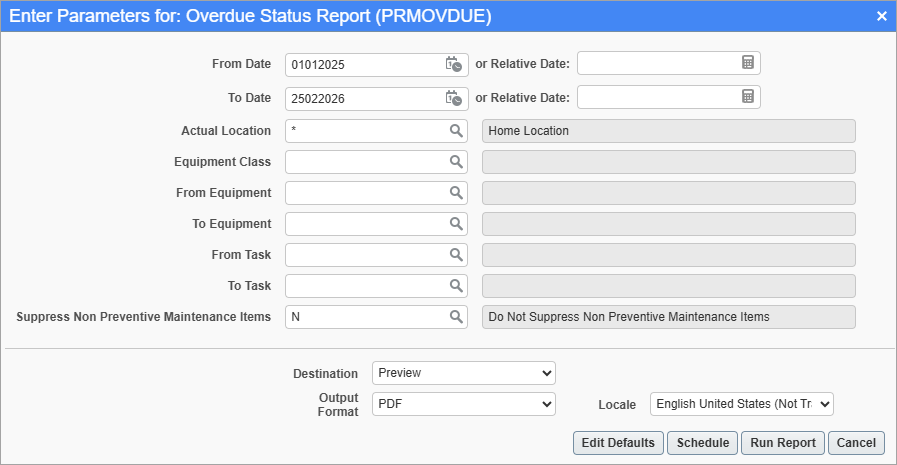The height and width of the screenshot is (465, 897).
Task: Select the 'Home Location' description box
Action: 669,131
